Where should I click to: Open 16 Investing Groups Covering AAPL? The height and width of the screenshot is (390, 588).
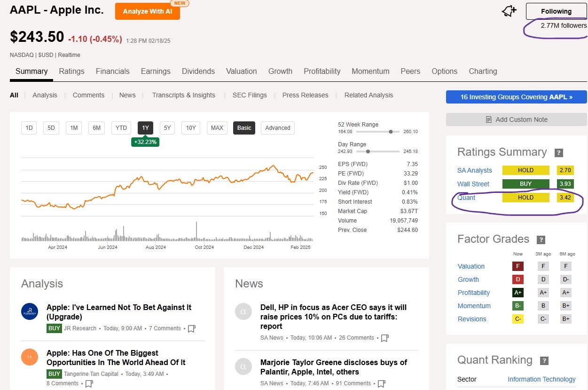pyautogui.click(x=516, y=97)
